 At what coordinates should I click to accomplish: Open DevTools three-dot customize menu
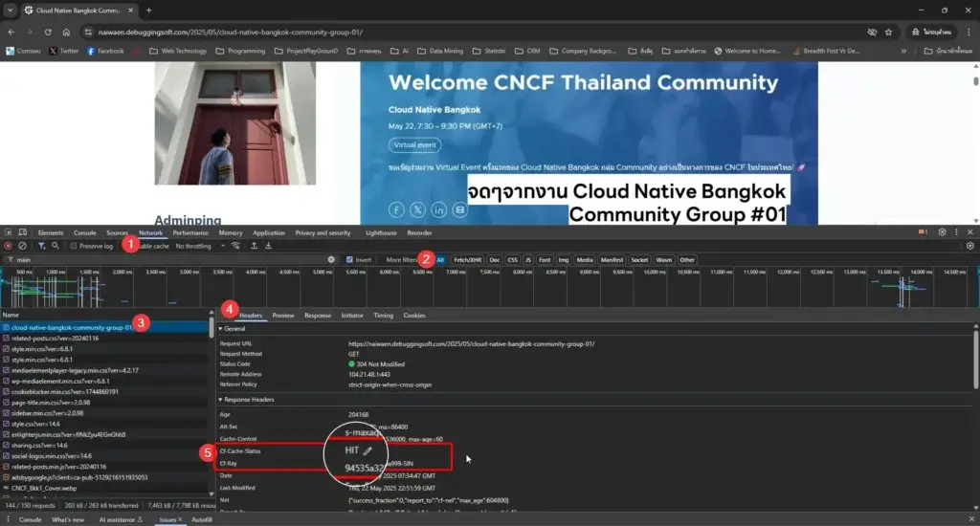coord(956,232)
